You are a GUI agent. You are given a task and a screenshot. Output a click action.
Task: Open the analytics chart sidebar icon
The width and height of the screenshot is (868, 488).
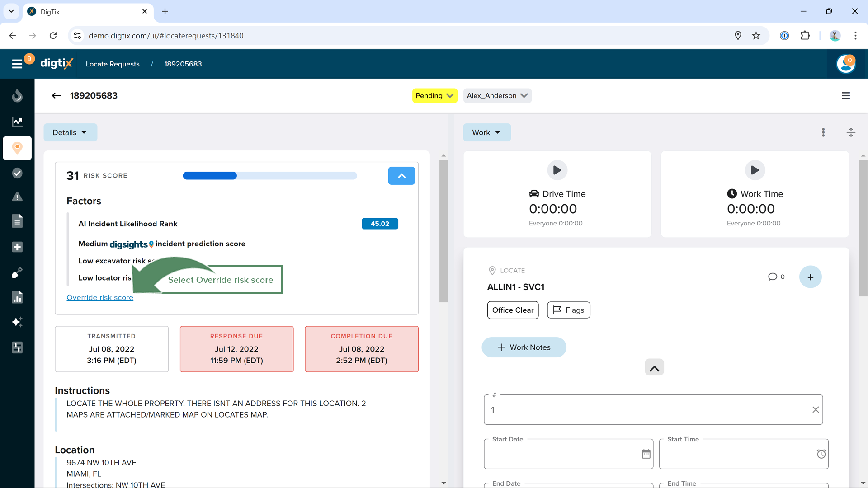[17, 122]
